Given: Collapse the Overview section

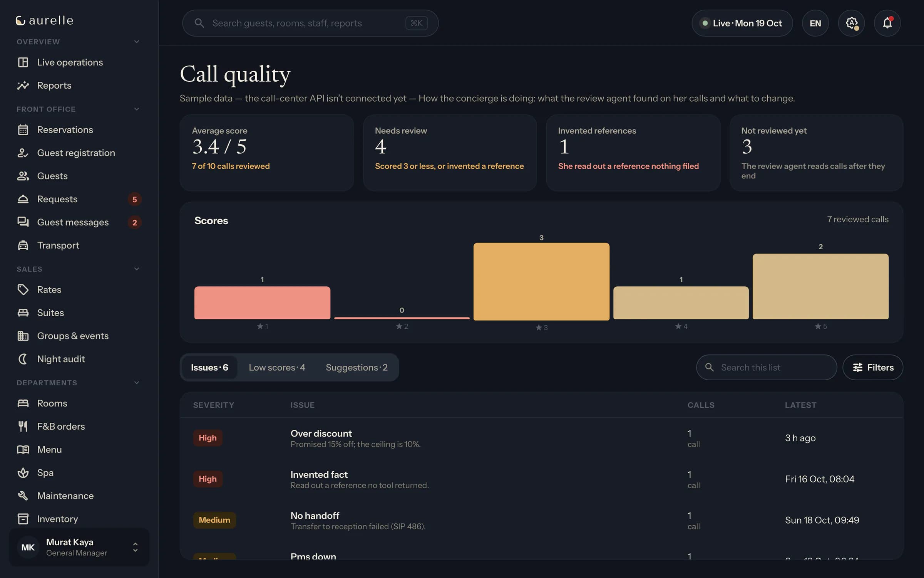Looking at the screenshot, I should (136, 42).
